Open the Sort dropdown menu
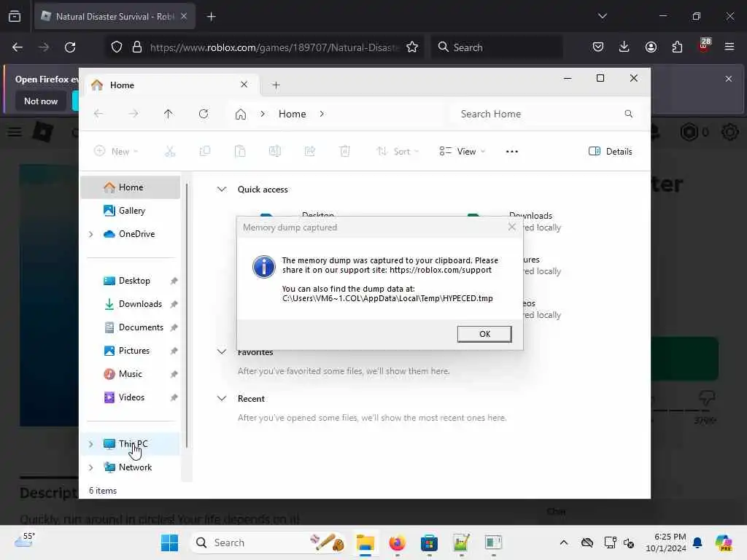Viewport: 747px width, 560px height. point(398,152)
